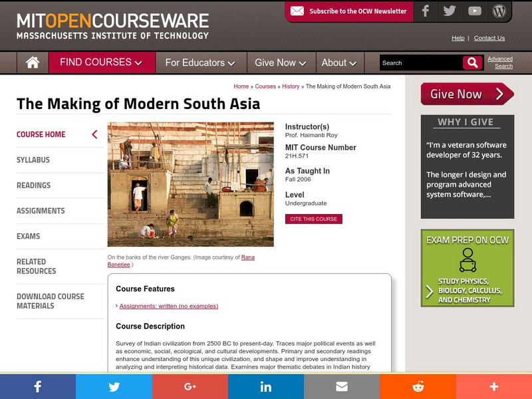Viewport: 532px width, 399px height.
Task: Click the Contact Us link
Action: pos(489,38)
